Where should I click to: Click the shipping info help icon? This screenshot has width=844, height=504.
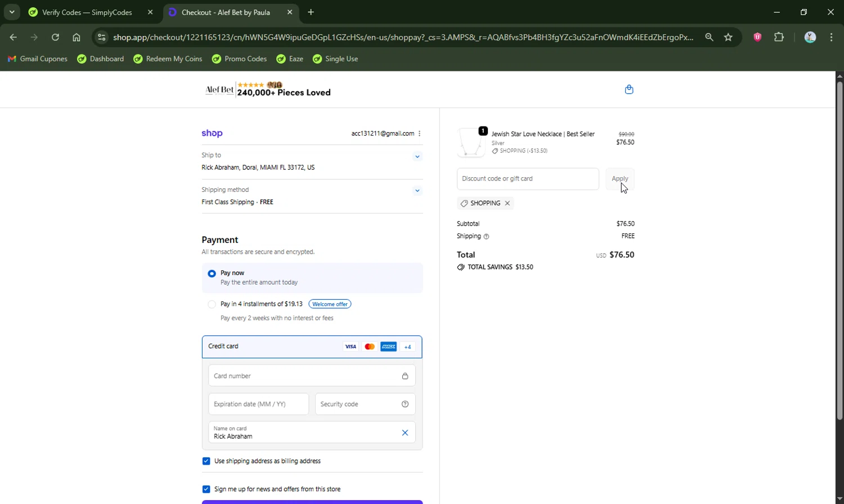point(487,237)
